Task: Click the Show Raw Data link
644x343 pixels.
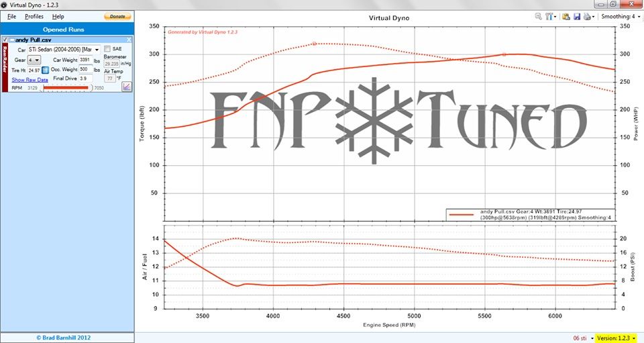Action: [x=30, y=80]
